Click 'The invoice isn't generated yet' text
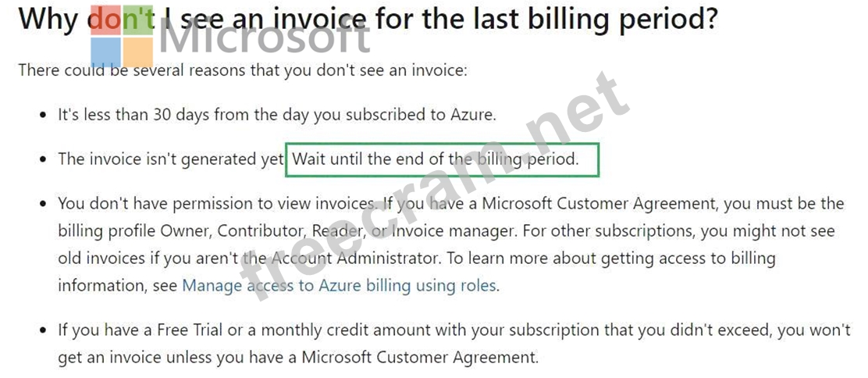 tap(170, 159)
